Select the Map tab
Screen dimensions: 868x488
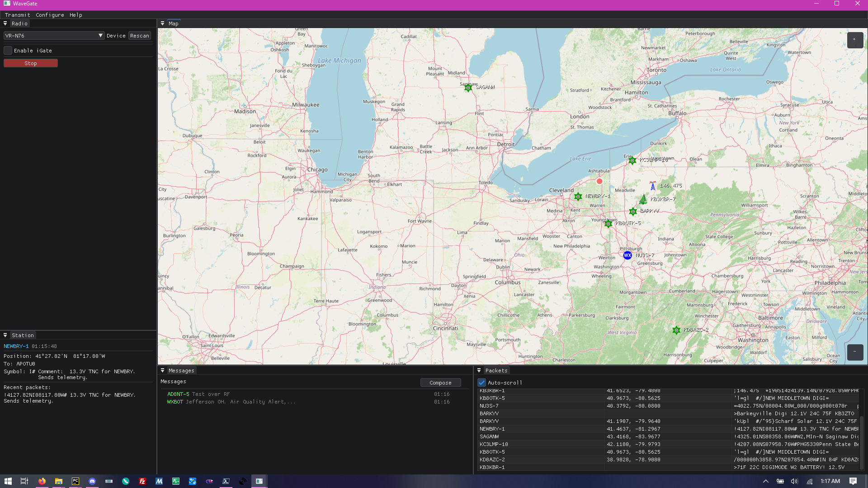(x=174, y=23)
